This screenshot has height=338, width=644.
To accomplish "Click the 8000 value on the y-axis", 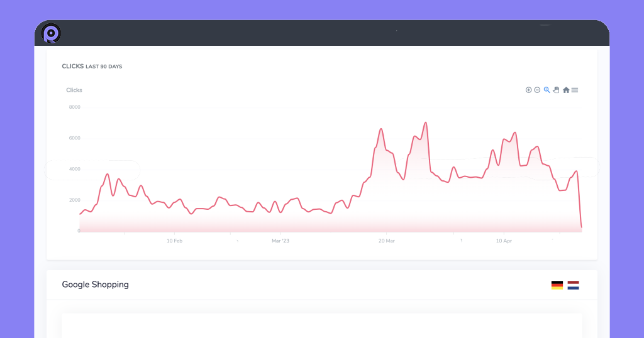I will pos(74,107).
